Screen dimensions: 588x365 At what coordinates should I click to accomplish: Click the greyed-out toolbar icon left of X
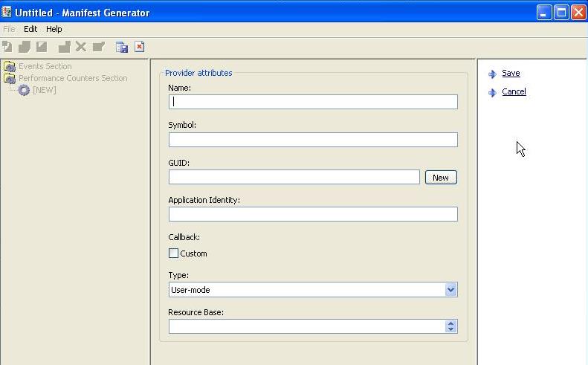point(64,47)
